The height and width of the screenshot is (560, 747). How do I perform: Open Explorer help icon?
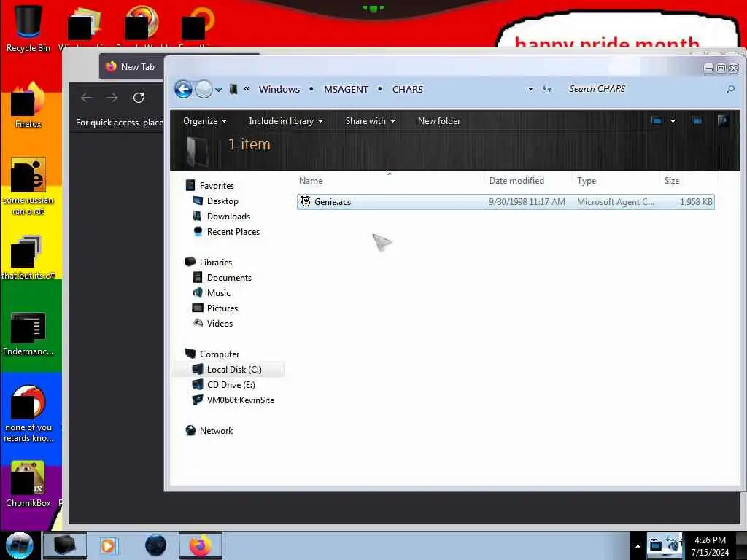click(723, 121)
